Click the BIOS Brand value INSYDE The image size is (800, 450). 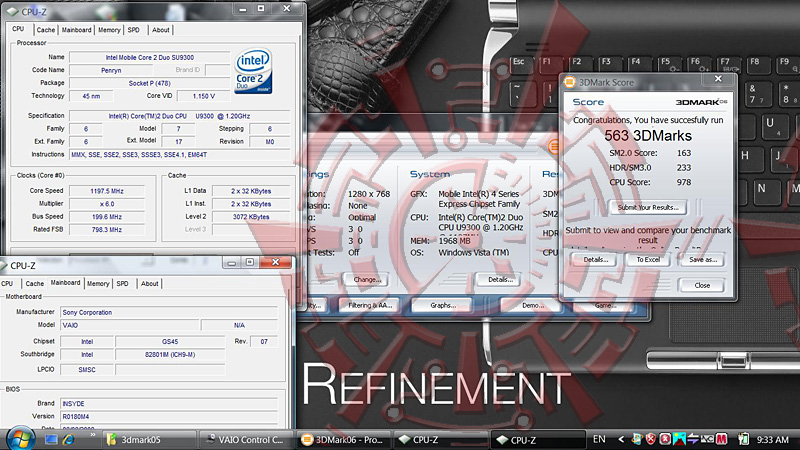point(169,404)
